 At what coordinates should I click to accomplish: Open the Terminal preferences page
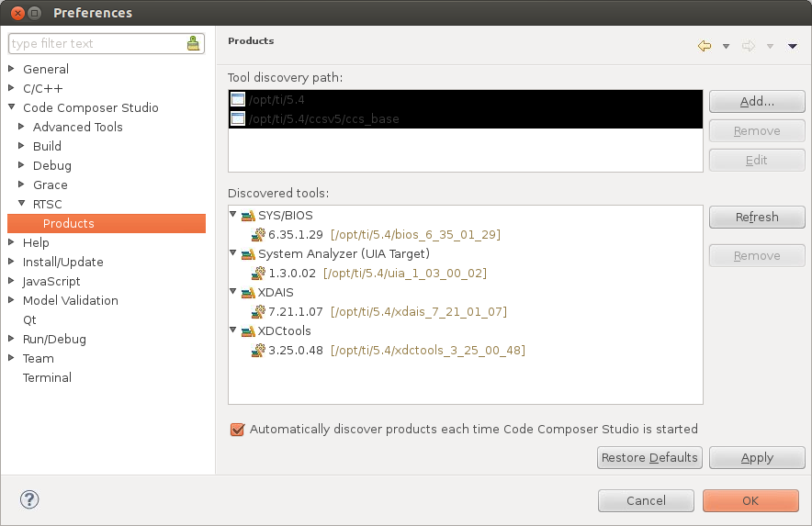click(47, 378)
